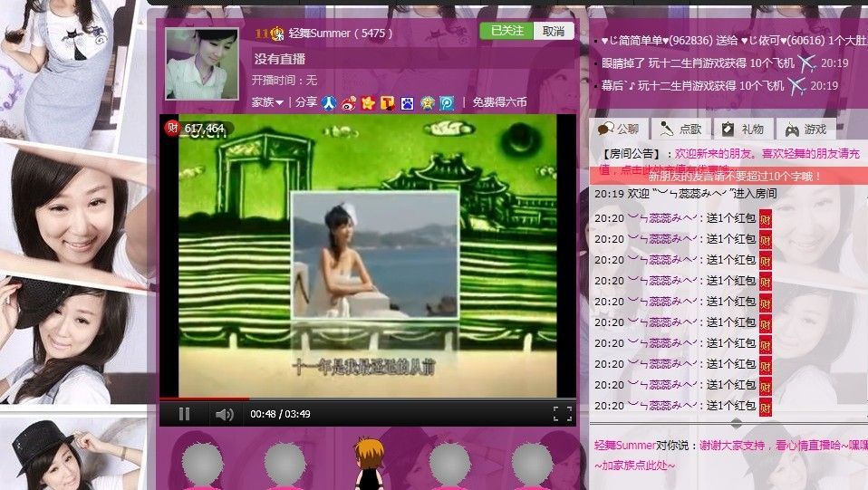868x490 pixels.
Task: Click sender ♥じ简简单单♥(962836) in gift ticker
Action: coord(657,41)
